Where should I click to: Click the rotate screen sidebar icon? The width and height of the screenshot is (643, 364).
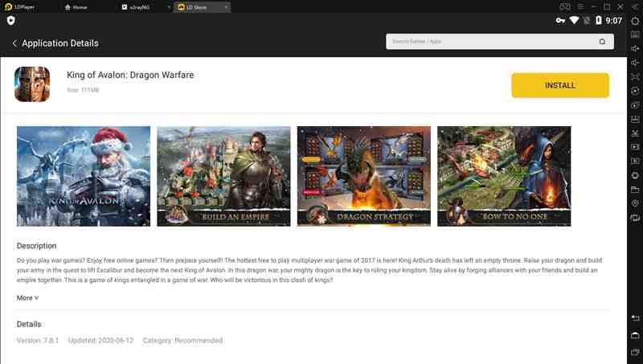pyautogui.click(x=635, y=217)
